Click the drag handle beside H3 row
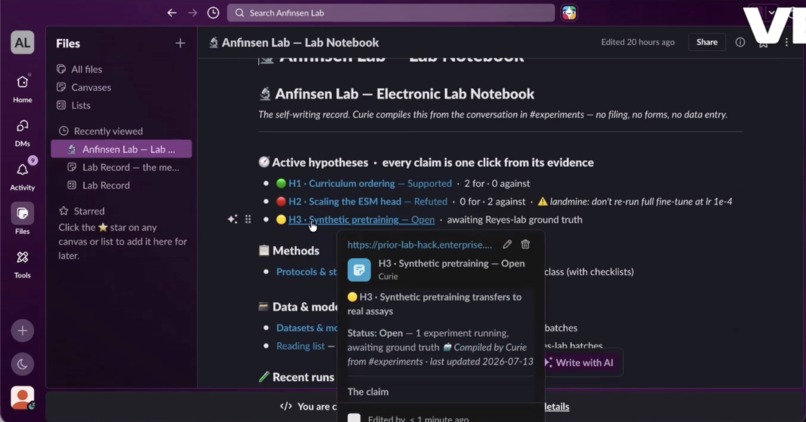This screenshot has width=806, height=422. [248, 219]
